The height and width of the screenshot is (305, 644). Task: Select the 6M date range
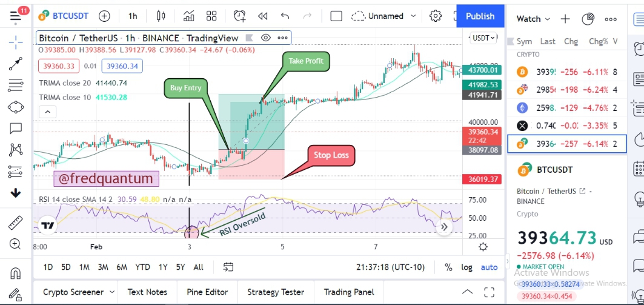pos(122,267)
